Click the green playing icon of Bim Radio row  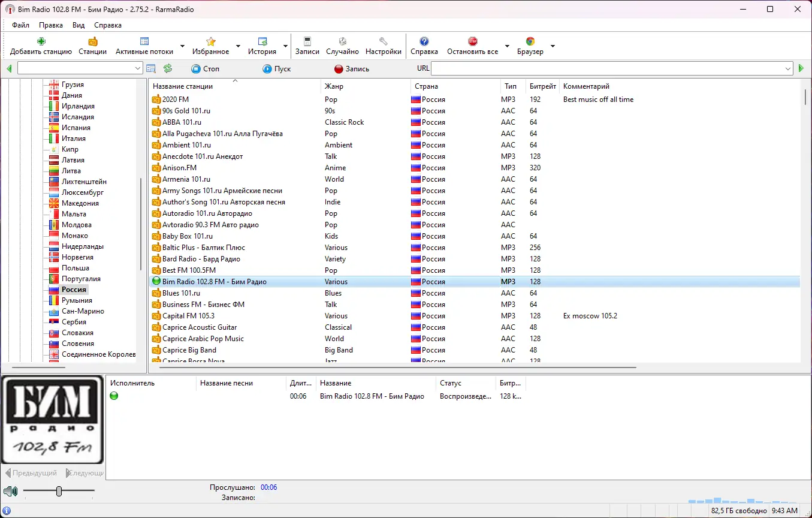(x=156, y=282)
